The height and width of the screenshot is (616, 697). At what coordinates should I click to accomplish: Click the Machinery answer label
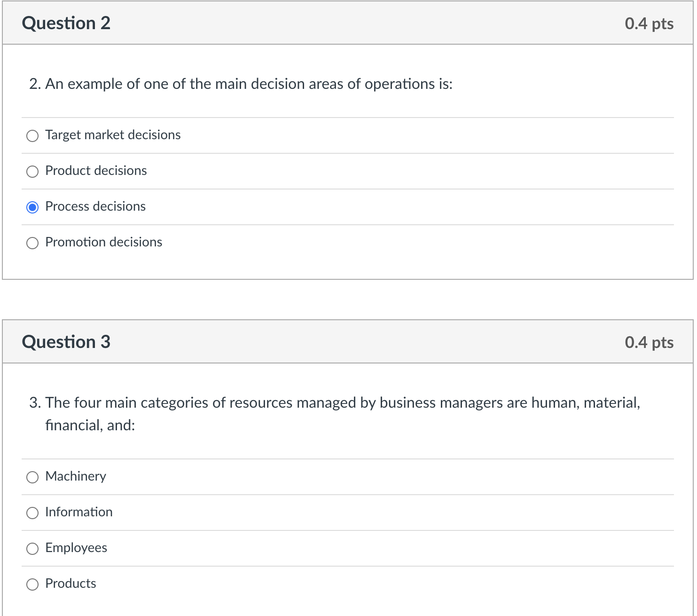76,476
